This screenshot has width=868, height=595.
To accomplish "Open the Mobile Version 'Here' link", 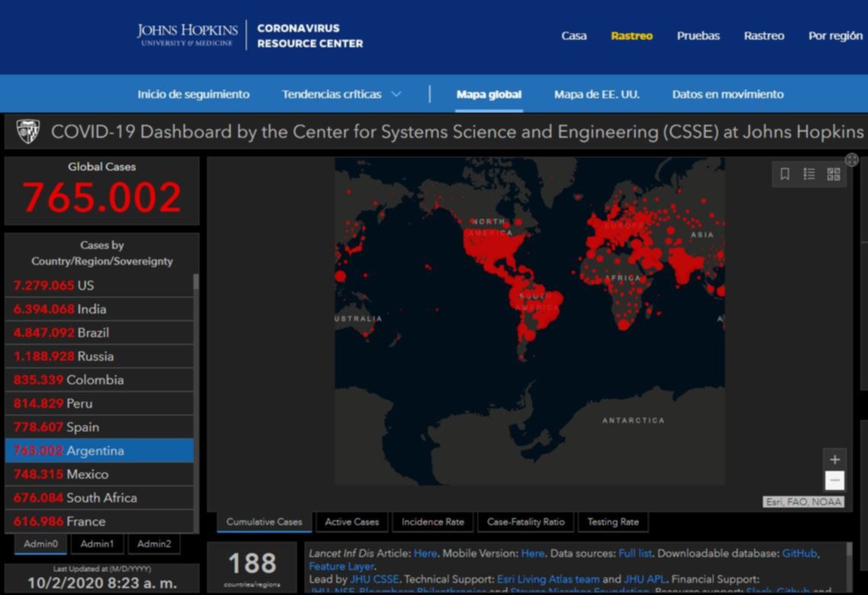I will click(532, 553).
